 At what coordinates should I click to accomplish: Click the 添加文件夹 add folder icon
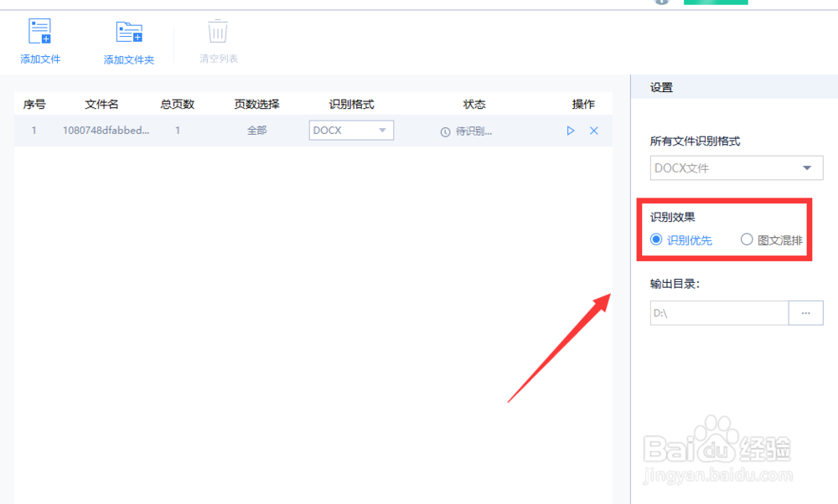[130, 32]
